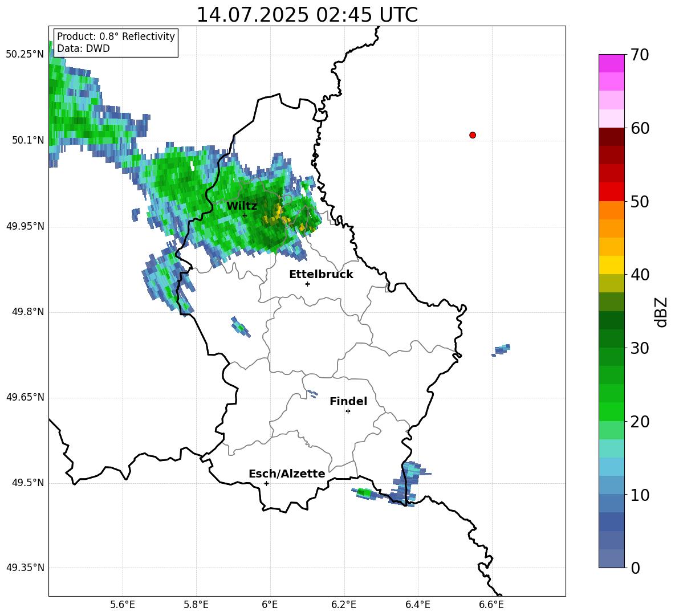Click the yellow colorbar segment at 40
675x616 pixels.
pos(611,265)
